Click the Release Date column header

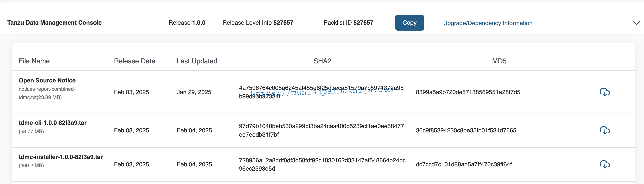pos(134,61)
